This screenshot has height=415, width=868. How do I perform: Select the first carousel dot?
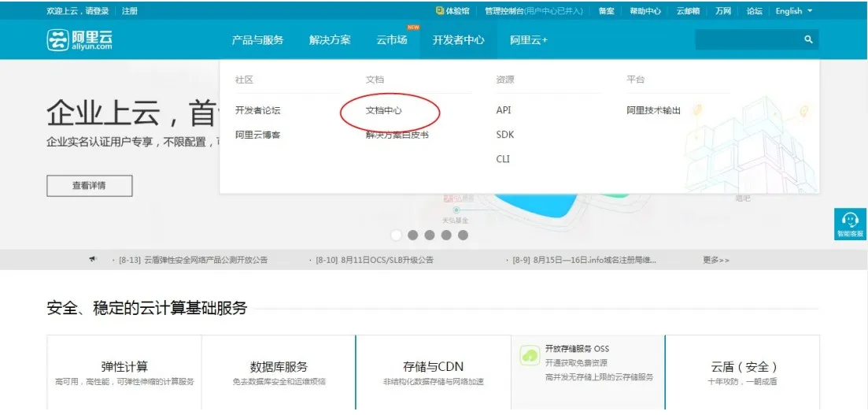point(396,235)
